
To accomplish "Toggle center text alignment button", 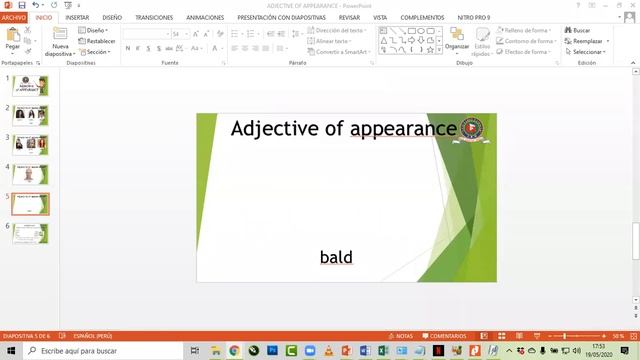I will [245, 48].
